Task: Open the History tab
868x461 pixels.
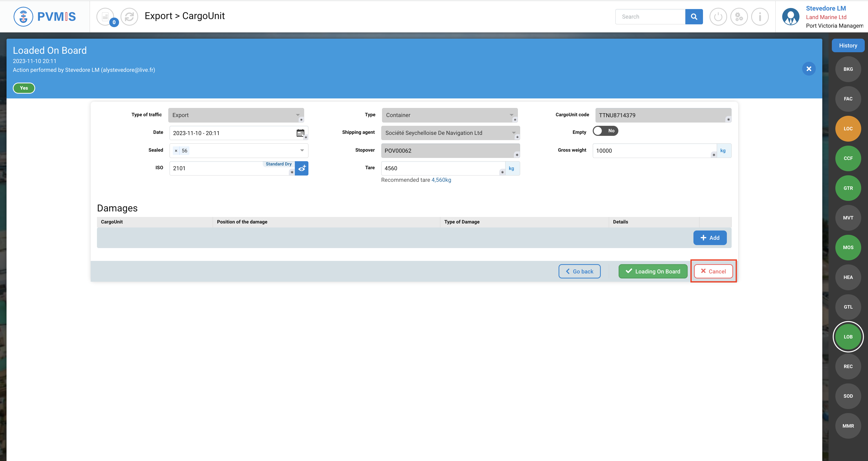Action: pyautogui.click(x=848, y=45)
